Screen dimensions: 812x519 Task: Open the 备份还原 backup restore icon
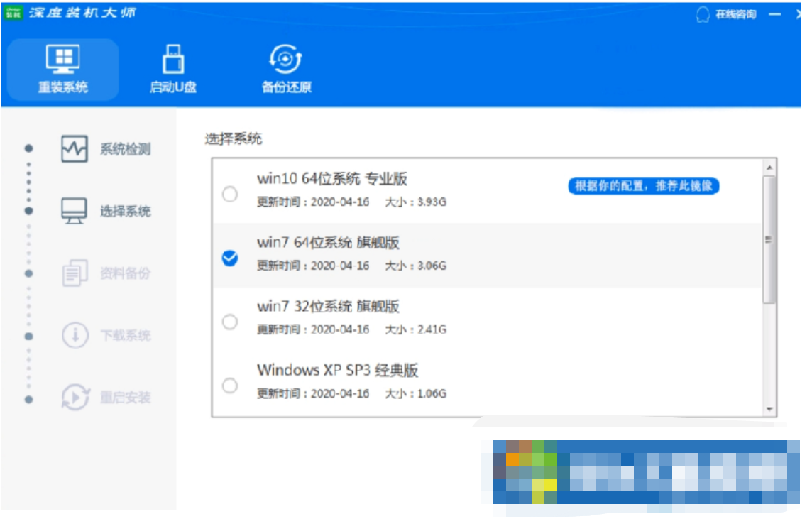(286, 59)
